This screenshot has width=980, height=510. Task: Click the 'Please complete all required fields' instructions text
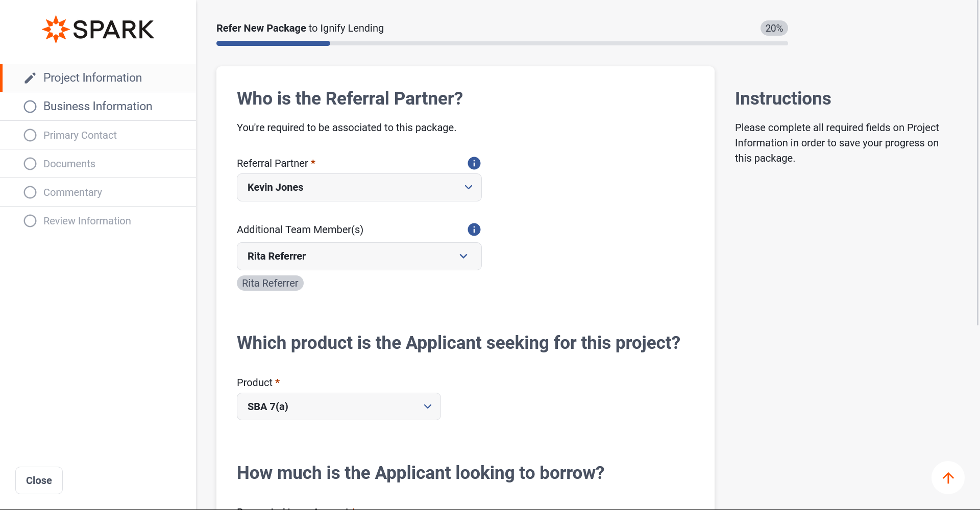837,143
